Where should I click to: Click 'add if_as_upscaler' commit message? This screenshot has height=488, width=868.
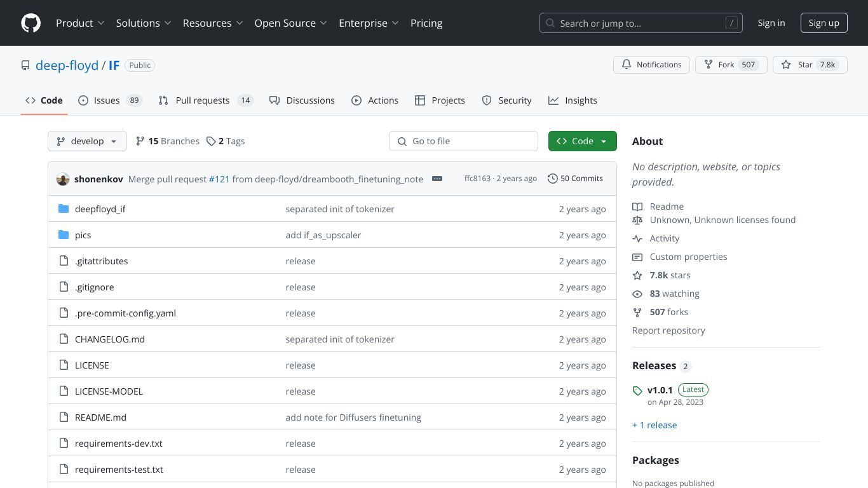click(323, 234)
